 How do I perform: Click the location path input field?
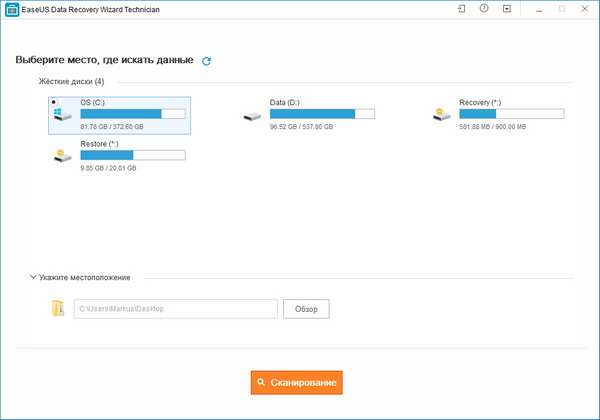point(176,309)
